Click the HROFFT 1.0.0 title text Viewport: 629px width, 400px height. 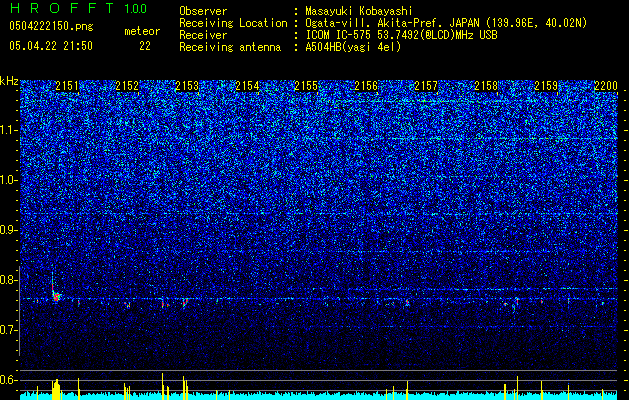point(78,8)
